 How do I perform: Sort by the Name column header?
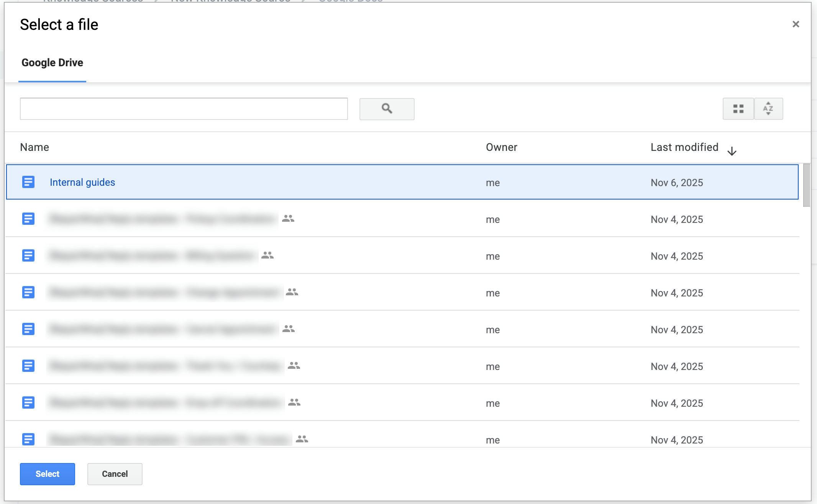coord(34,147)
